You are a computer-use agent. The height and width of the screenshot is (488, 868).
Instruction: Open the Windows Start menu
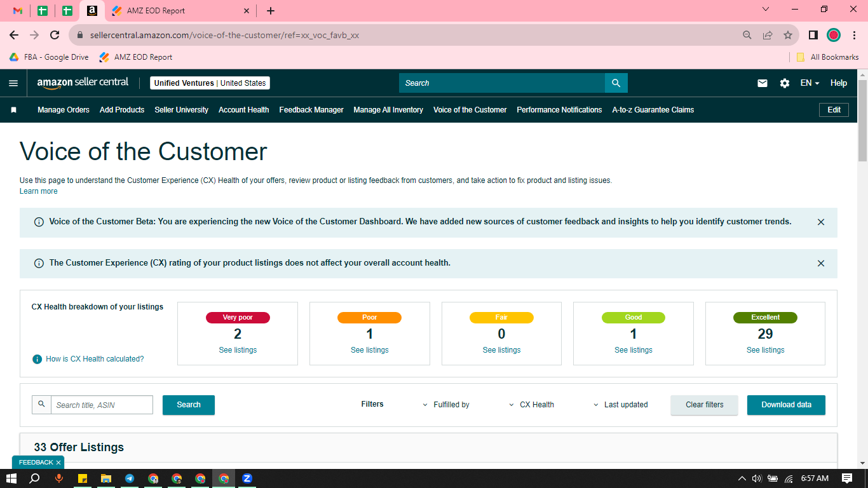coord(11,478)
